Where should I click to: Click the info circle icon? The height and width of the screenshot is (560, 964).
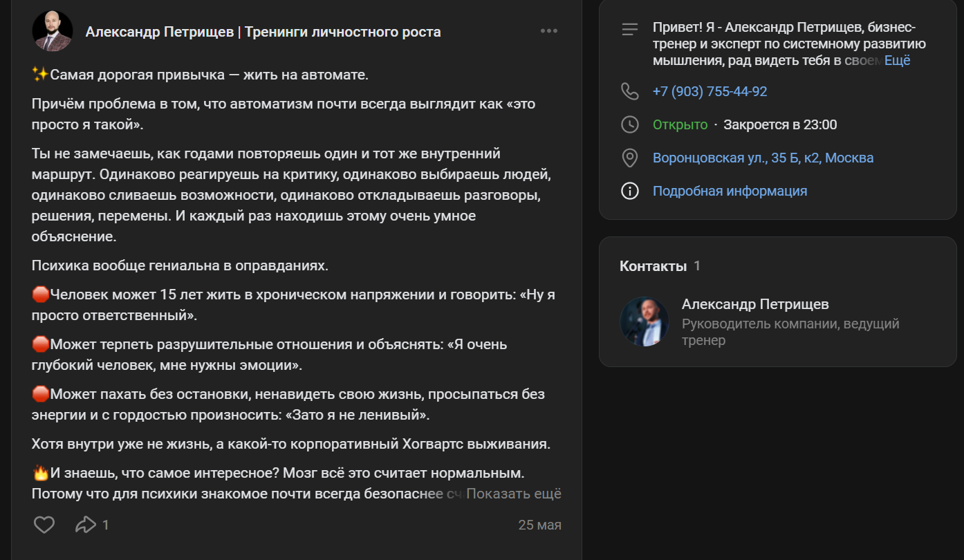pyautogui.click(x=630, y=191)
